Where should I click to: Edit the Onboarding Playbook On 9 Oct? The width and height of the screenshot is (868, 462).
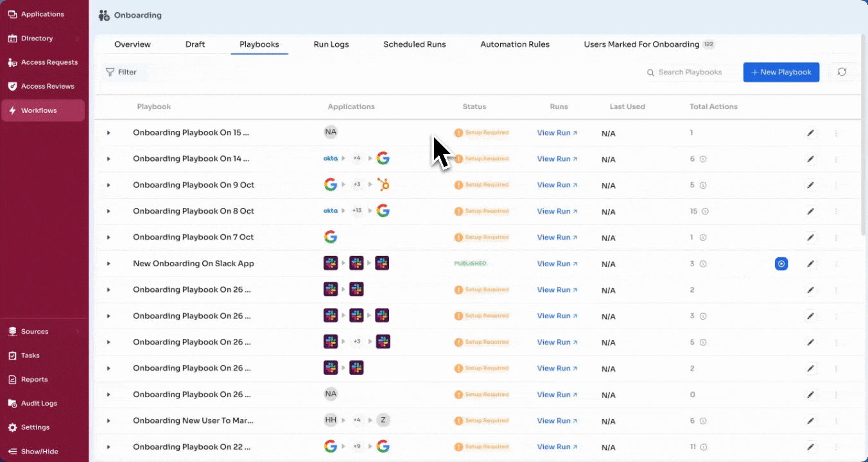pyautogui.click(x=810, y=185)
